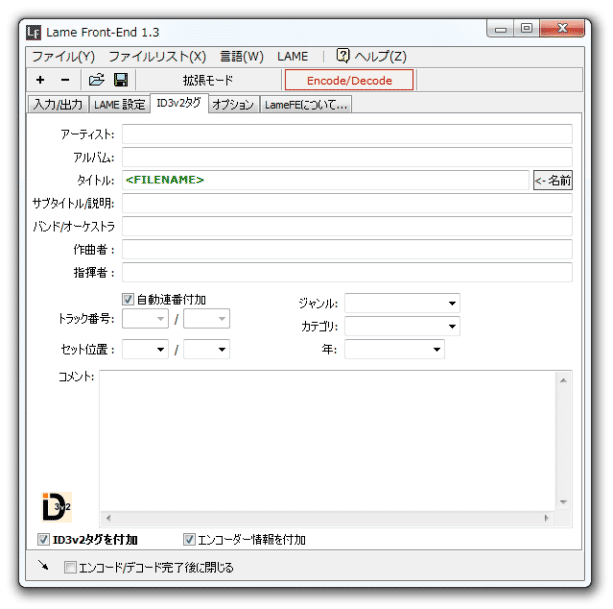Switch to LameFEについて... tab
613x609 pixels.
306,104
